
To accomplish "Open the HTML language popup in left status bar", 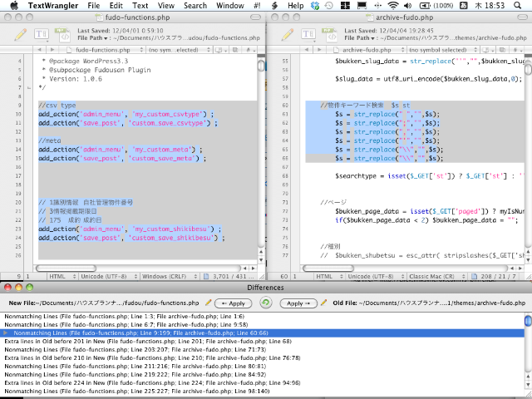I will [x=59, y=276].
